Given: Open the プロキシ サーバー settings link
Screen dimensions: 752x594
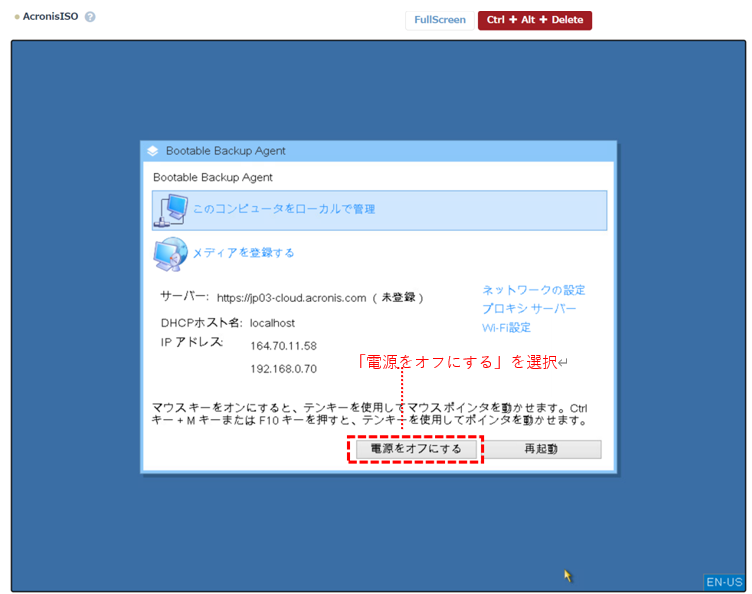Looking at the screenshot, I should pos(529,309).
